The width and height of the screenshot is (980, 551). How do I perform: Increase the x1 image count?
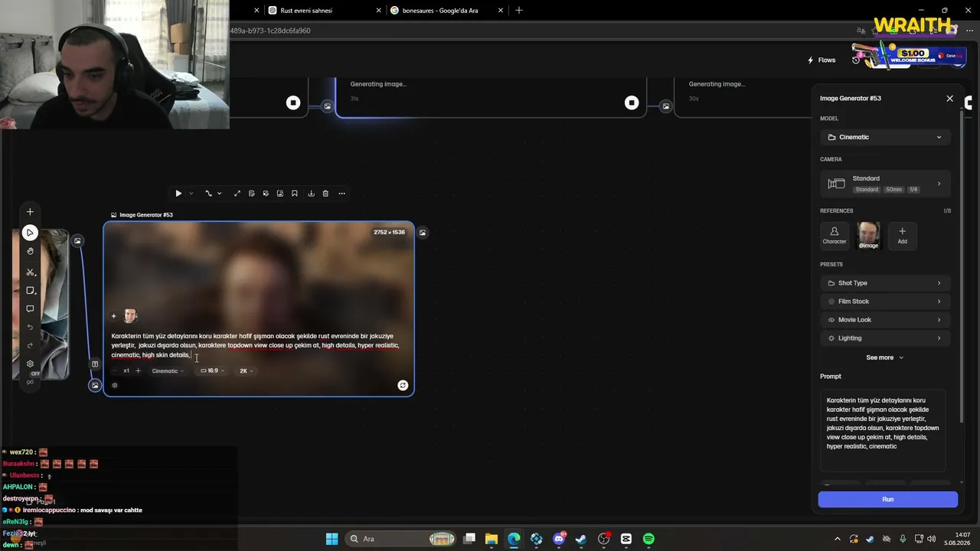[138, 371]
